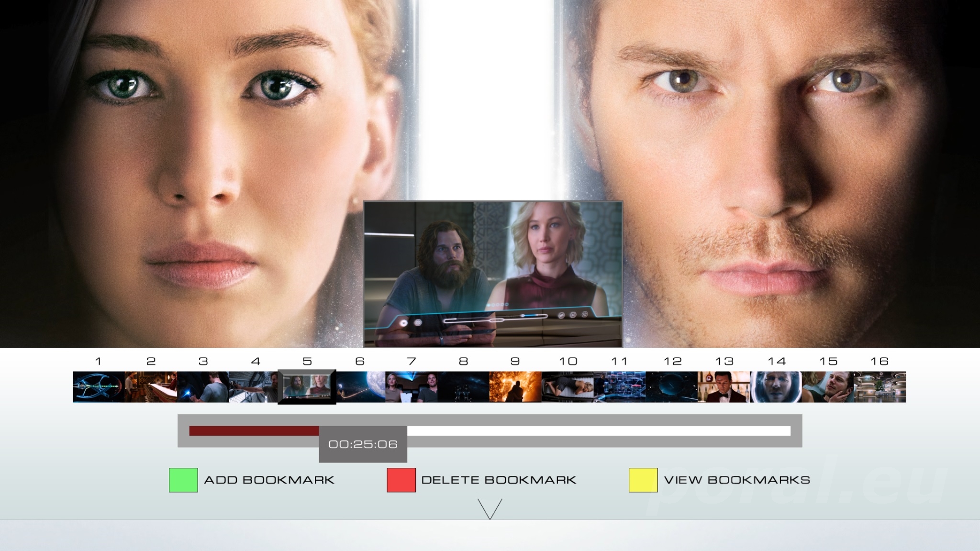This screenshot has width=980, height=551.
Task: Choose the VIEW BOOKMARKS label
Action: pos(737,480)
